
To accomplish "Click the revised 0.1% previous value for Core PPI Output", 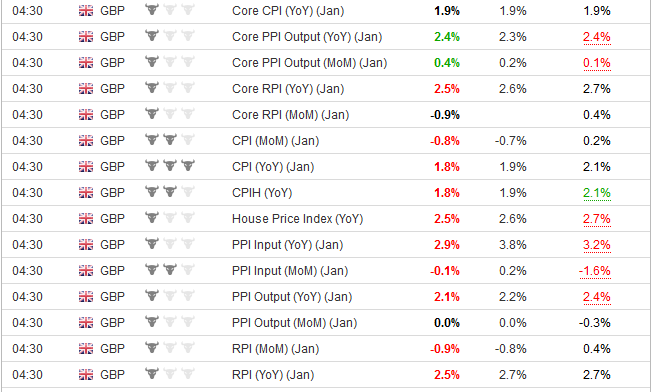I will [597, 63].
